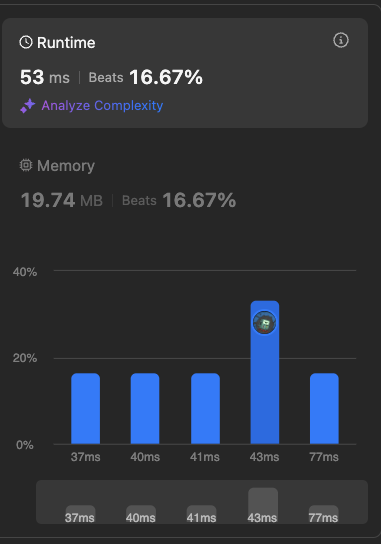The width and height of the screenshot is (381, 544).
Task: Click the info icon in Runtime card
Action: (341, 40)
